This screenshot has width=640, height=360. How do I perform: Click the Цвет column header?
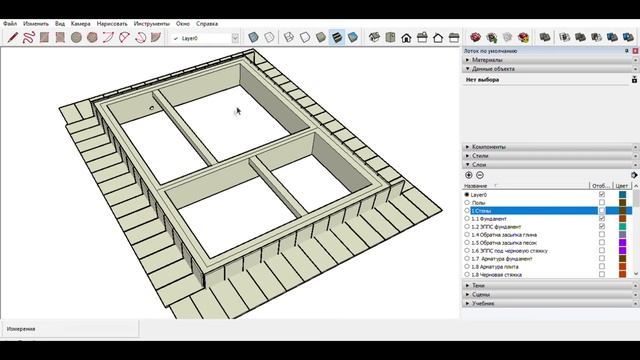point(622,186)
